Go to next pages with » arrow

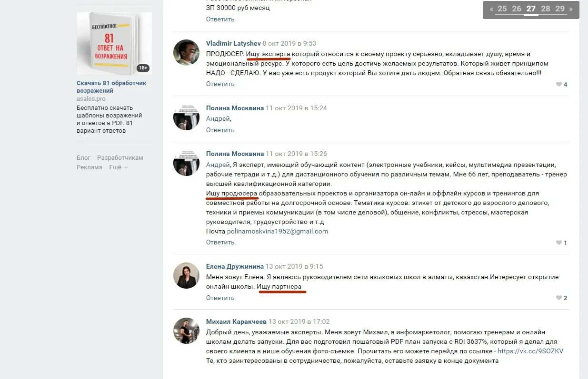coord(571,9)
